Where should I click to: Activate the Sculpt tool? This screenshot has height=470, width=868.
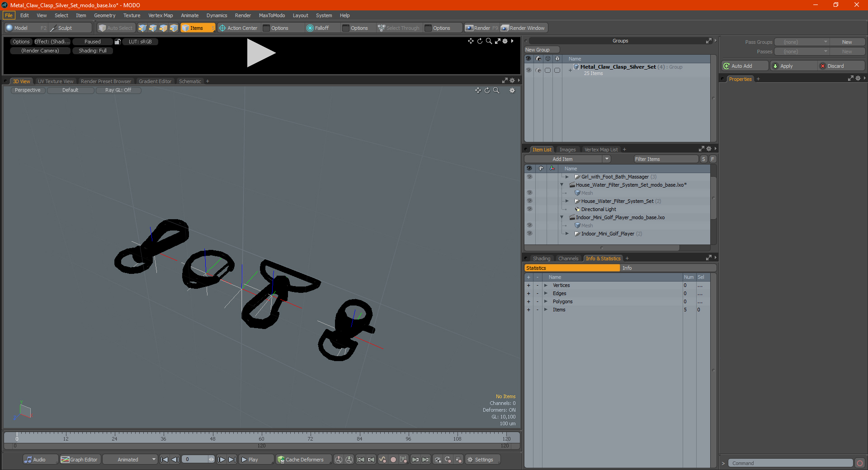click(x=70, y=28)
